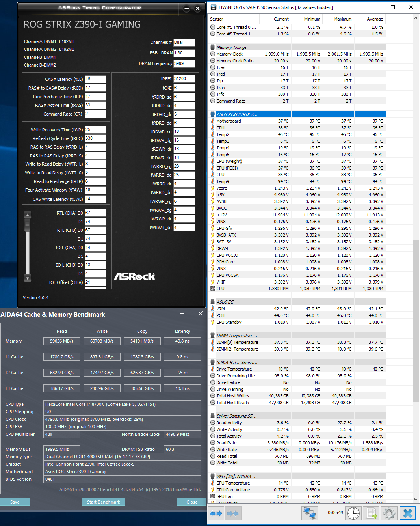
Task: Click the HWiNFO vertical scrollbar thumb
Action: (x=416, y=321)
